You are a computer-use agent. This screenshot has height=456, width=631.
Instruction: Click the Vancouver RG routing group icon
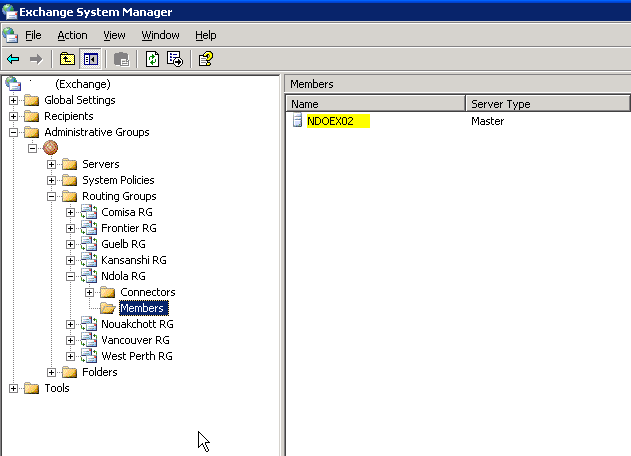point(89,340)
